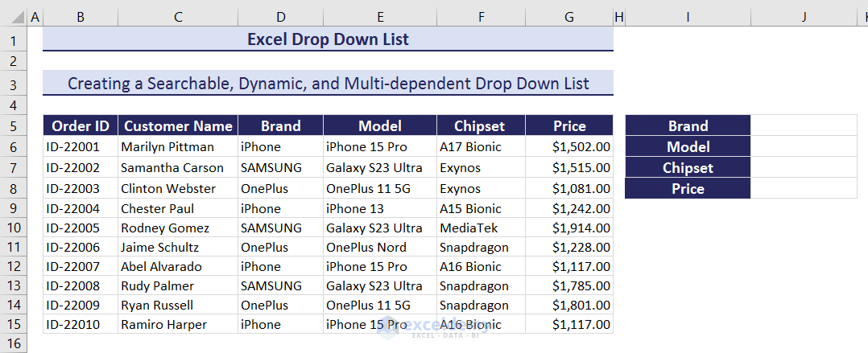Viewport: 868px width, 353px height.
Task: Click the OnePlus Nord model cell
Action: coord(379,247)
